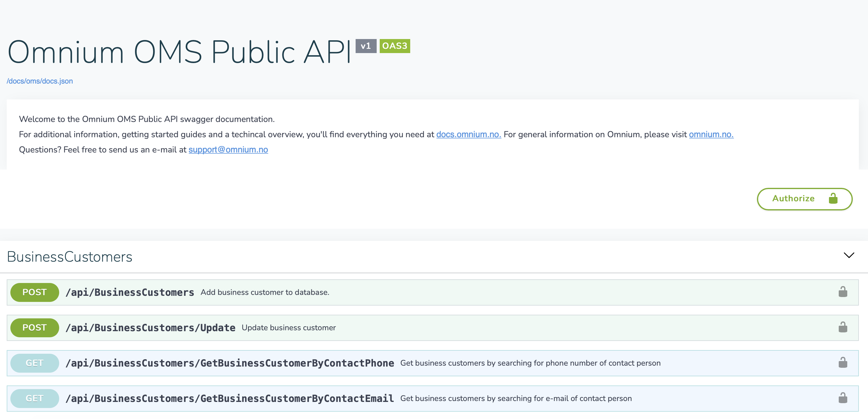Click lock icon on GetBusinessCustomerByContactPhone row
The width and height of the screenshot is (868, 419).
pyautogui.click(x=843, y=362)
